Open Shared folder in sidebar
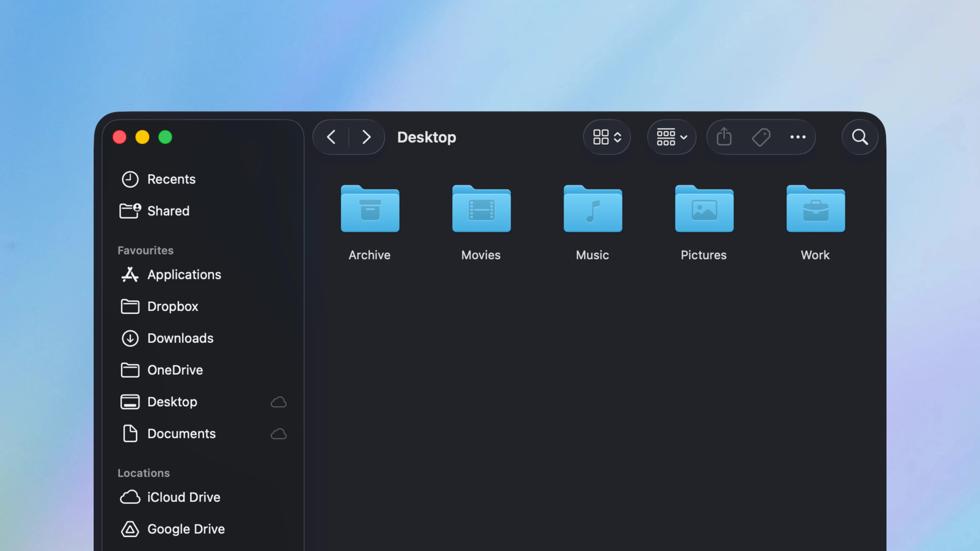Screen dimensions: 980x551 pos(168,211)
